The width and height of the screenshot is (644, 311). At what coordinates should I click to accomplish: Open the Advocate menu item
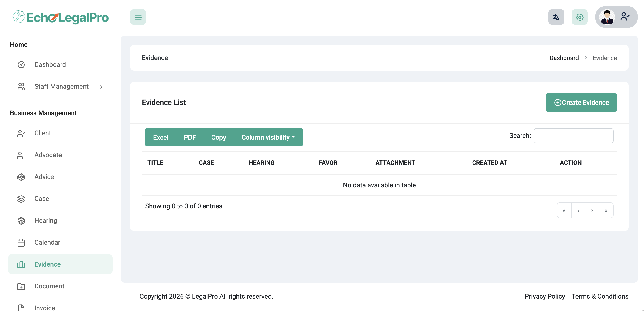48,155
